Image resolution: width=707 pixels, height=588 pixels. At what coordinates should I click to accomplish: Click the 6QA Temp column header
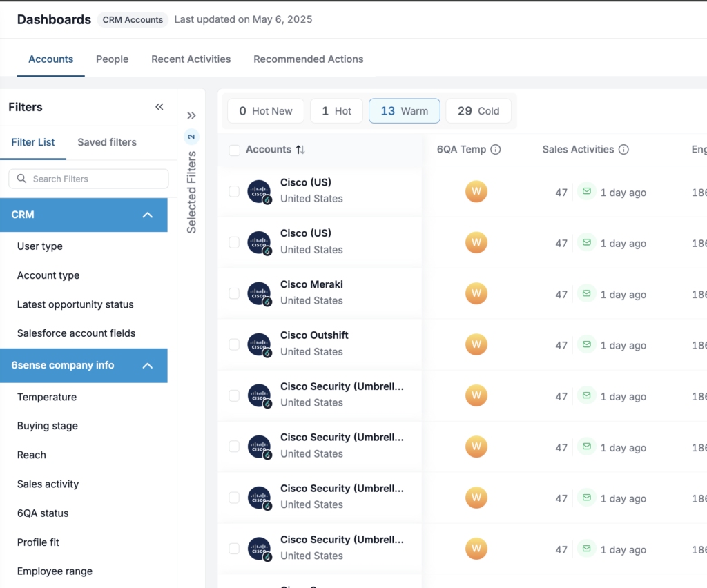click(461, 150)
